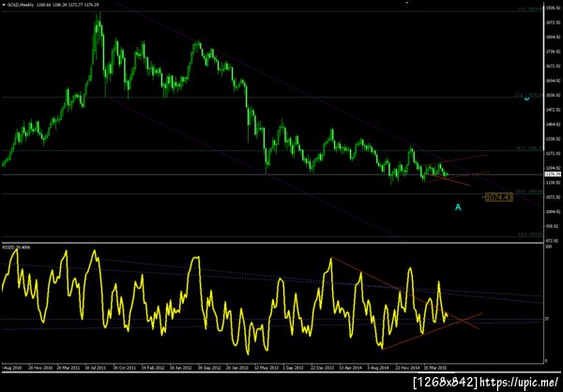Click the 15 Mar 2015 date label

tap(434, 369)
